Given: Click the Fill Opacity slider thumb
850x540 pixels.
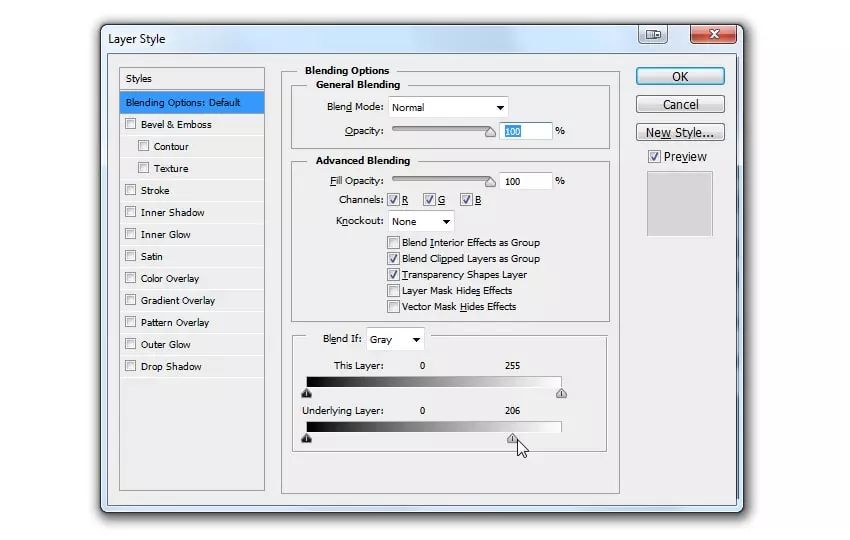Looking at the screenshot, I should [490, 182].
